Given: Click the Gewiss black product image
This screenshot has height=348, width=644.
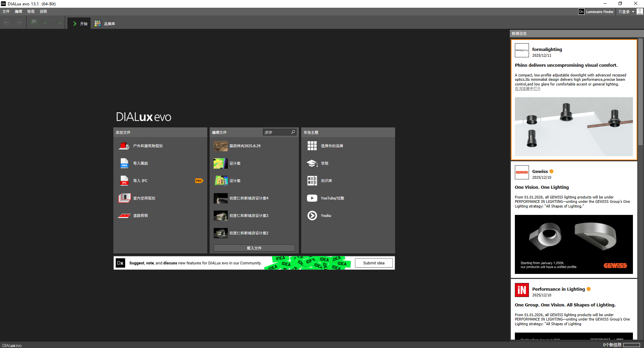Looking at the screenshot, I should tap(574, 244).
